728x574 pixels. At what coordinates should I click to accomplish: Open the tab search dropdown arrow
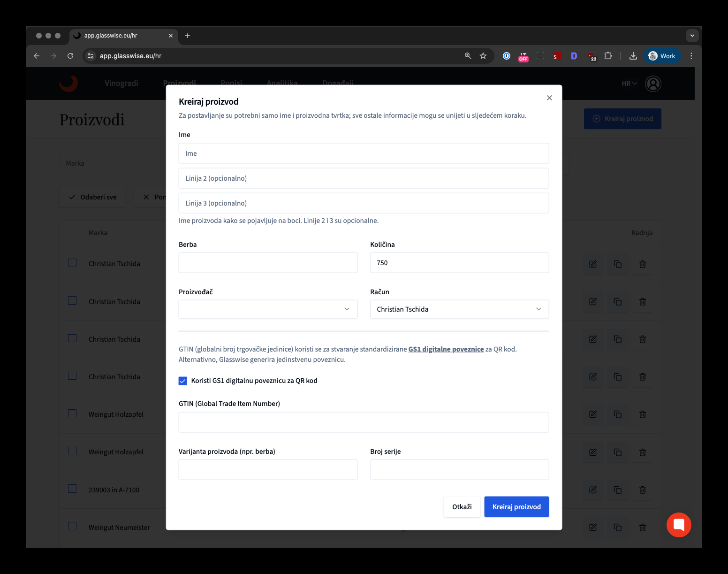tap(692, 36)
